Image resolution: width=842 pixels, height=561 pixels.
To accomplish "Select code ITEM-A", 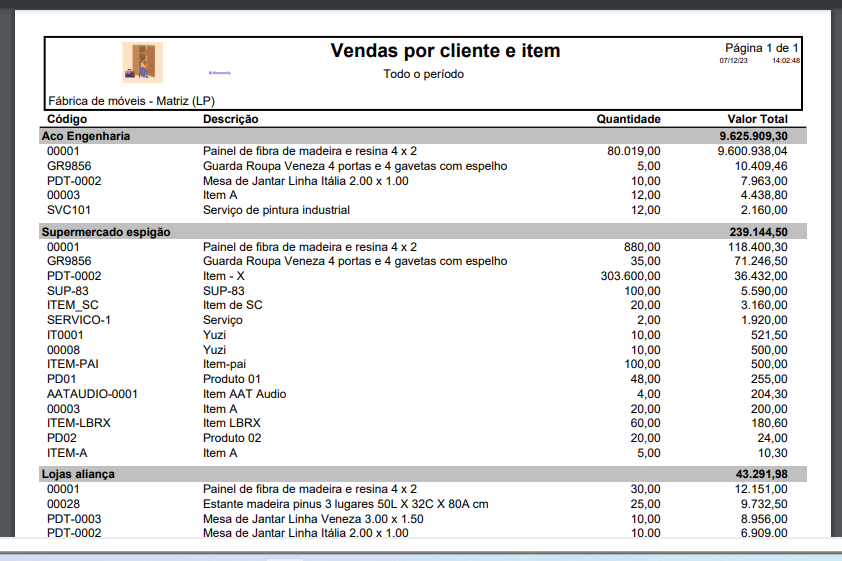I will pyautogui.click(x=67, y=454).
